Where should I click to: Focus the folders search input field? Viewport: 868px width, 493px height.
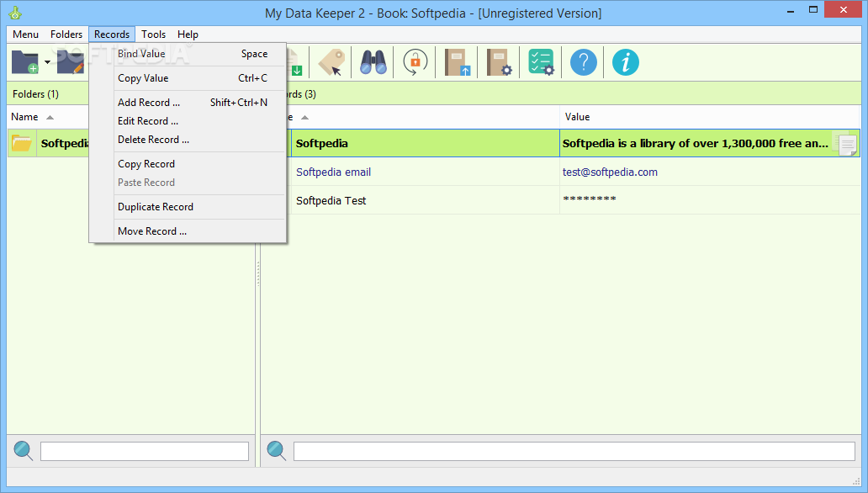tap(145, 452)
